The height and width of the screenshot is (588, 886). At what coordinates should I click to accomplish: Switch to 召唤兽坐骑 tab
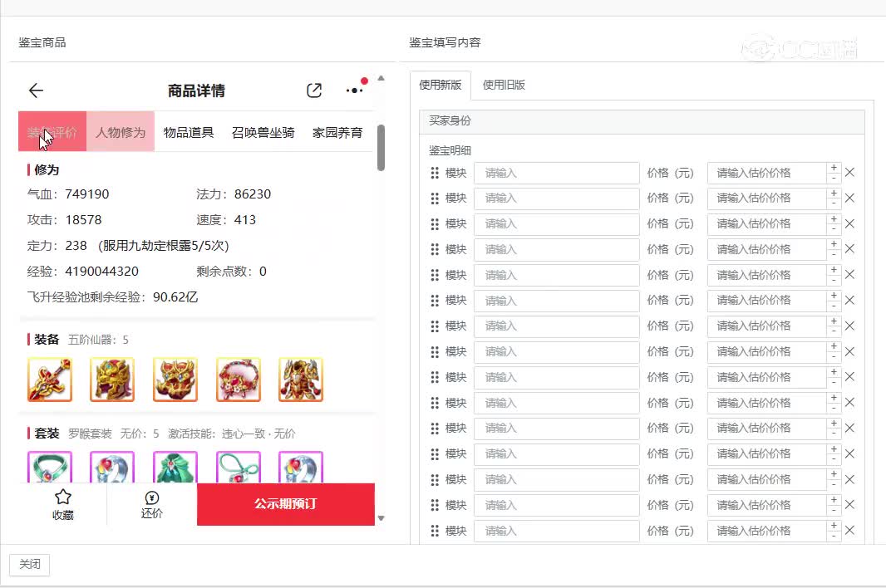[263, 132]
